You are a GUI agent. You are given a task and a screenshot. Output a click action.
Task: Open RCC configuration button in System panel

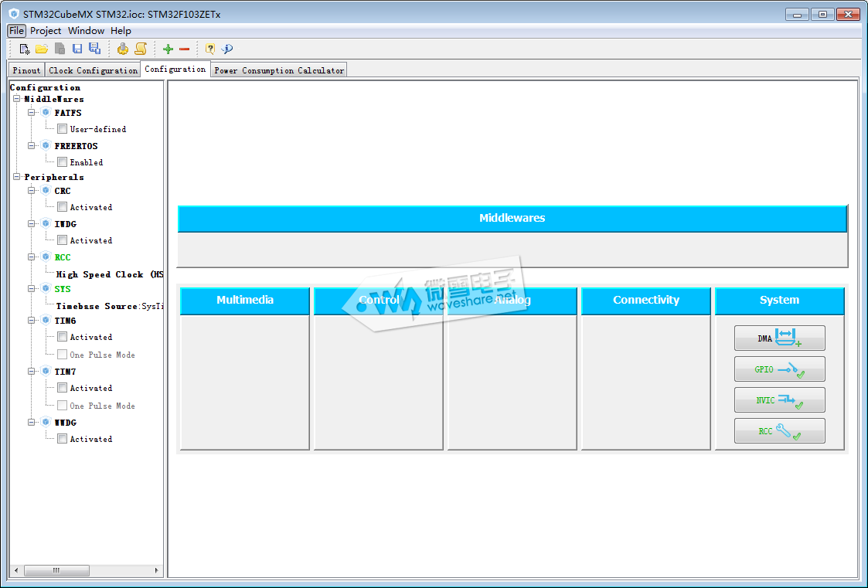[779, 431]
